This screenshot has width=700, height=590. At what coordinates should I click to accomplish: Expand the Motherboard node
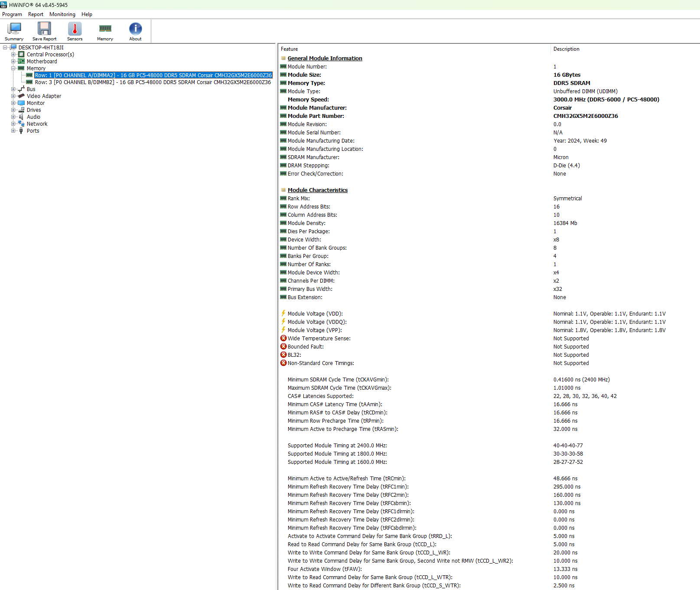point(13,62)
